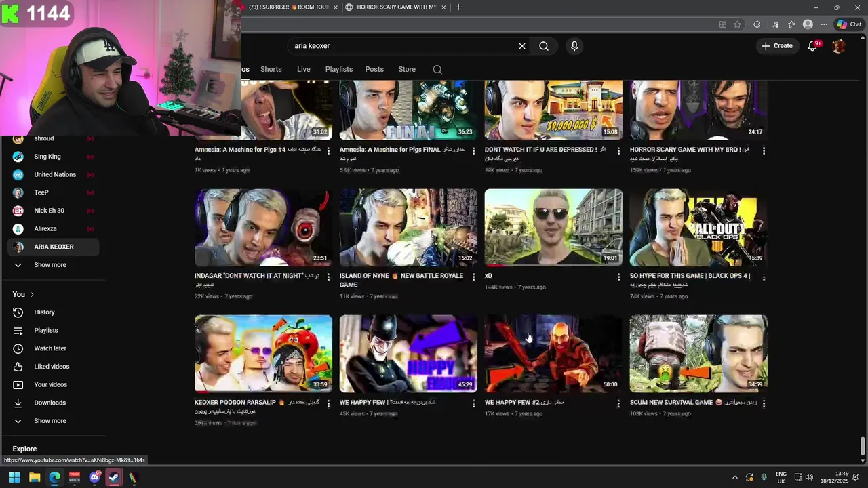Screen dimensions: 868x488
Task: Expand the You section chevron
Action: coord(32,294)
